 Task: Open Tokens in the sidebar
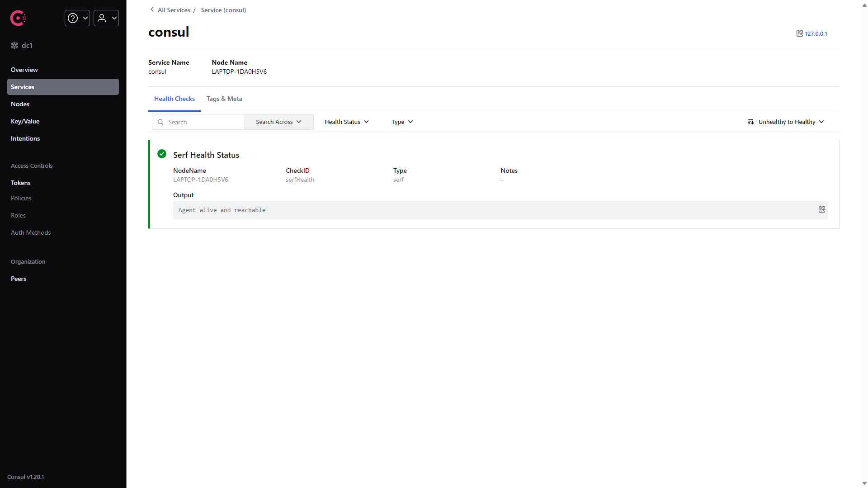click(63, 183)
